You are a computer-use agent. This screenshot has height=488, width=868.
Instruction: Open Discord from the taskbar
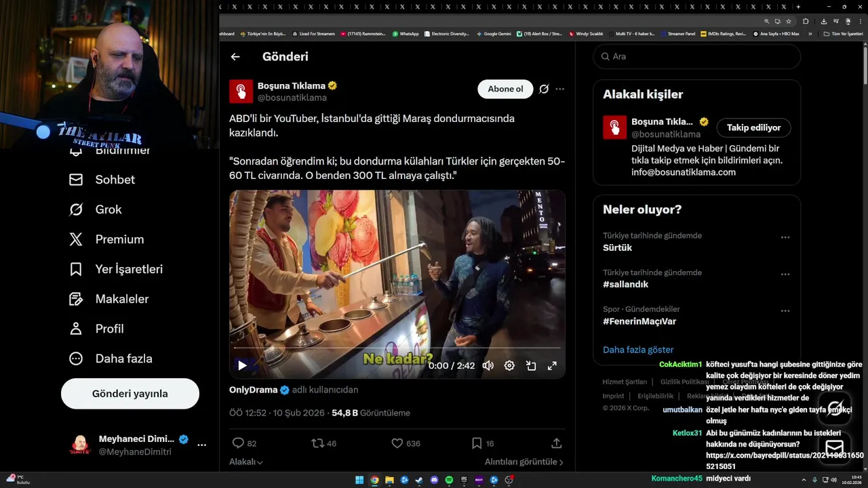point(434,480)
